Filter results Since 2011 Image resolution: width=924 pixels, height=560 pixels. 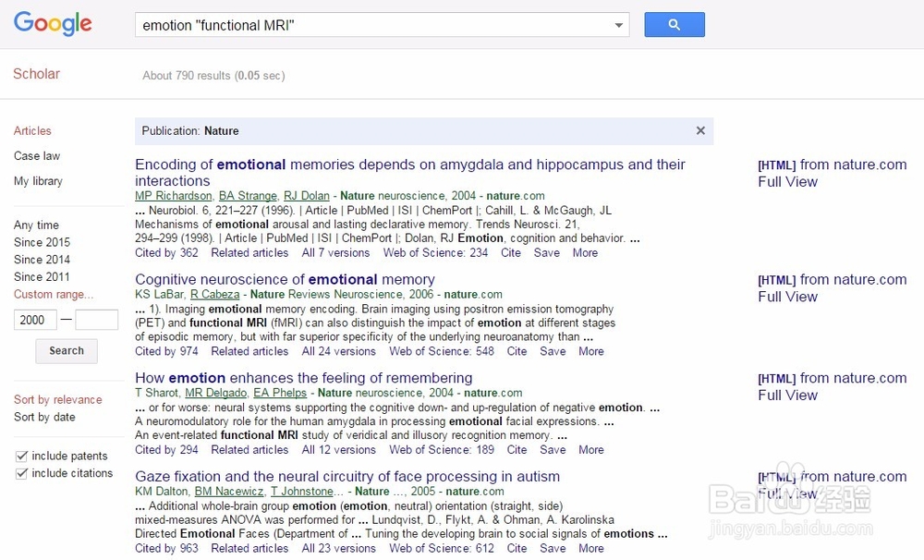tap(42, 276)
